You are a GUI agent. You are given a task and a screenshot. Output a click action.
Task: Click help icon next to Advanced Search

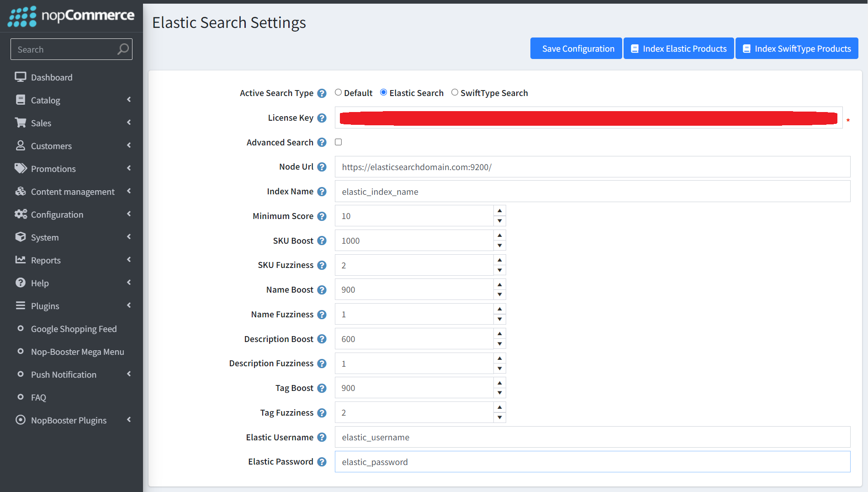tap(322, 143)
